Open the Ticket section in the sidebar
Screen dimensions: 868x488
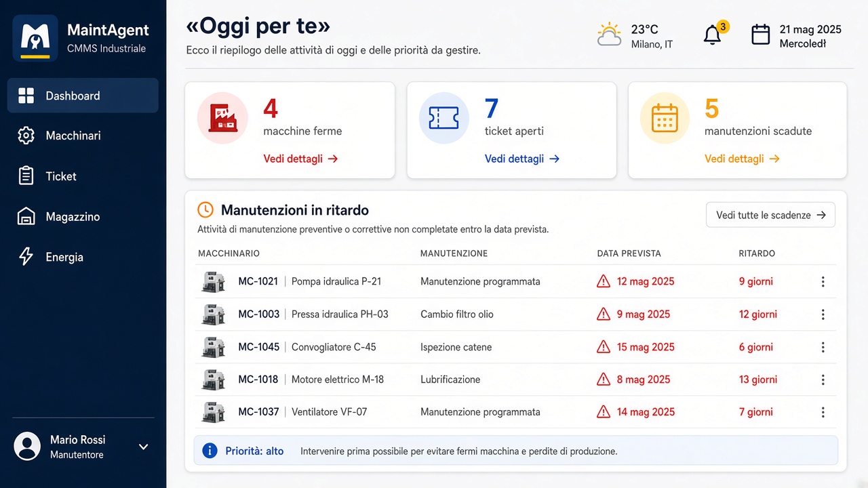click(83, 176)
